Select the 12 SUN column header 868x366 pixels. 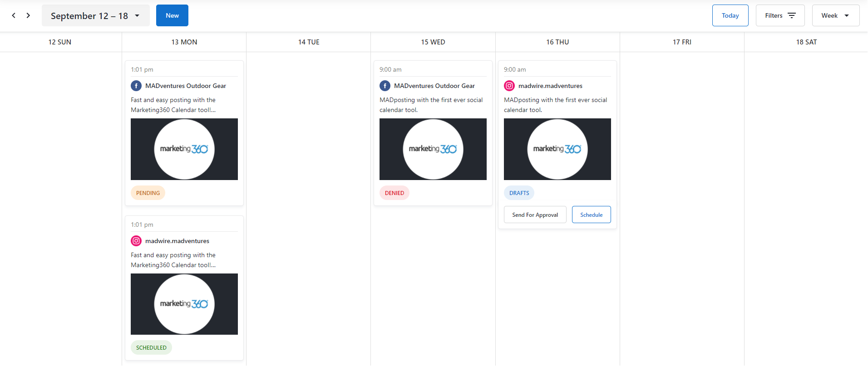point(60,42)
